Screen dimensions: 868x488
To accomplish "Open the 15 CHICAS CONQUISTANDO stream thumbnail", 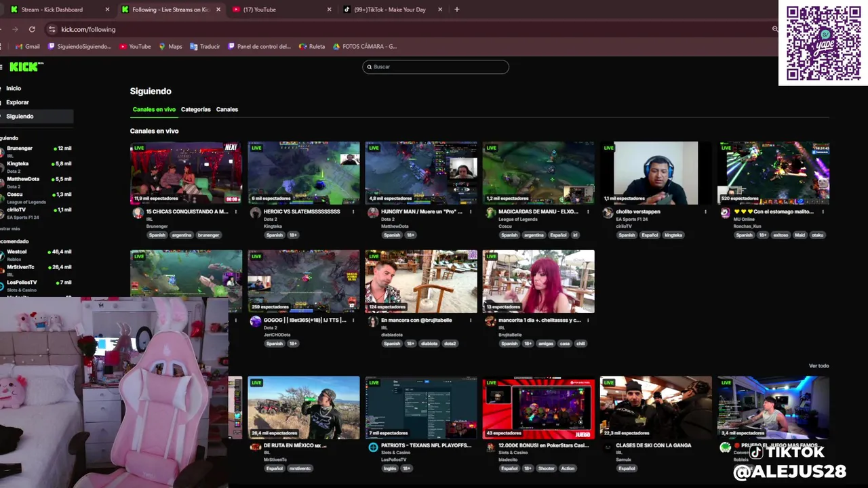I will pyautogui.click(x=186, y=173).
